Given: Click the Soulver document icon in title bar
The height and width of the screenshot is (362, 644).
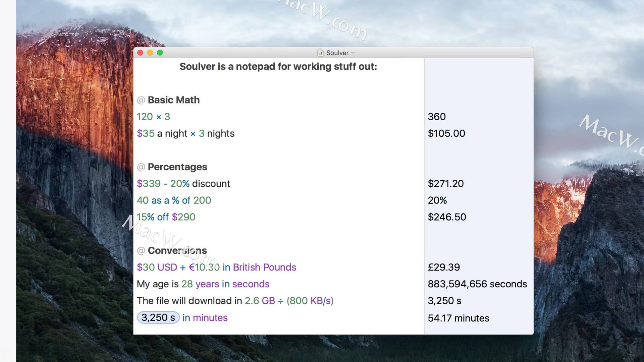Looking at the screenshot, I should (x=320, y=53).
